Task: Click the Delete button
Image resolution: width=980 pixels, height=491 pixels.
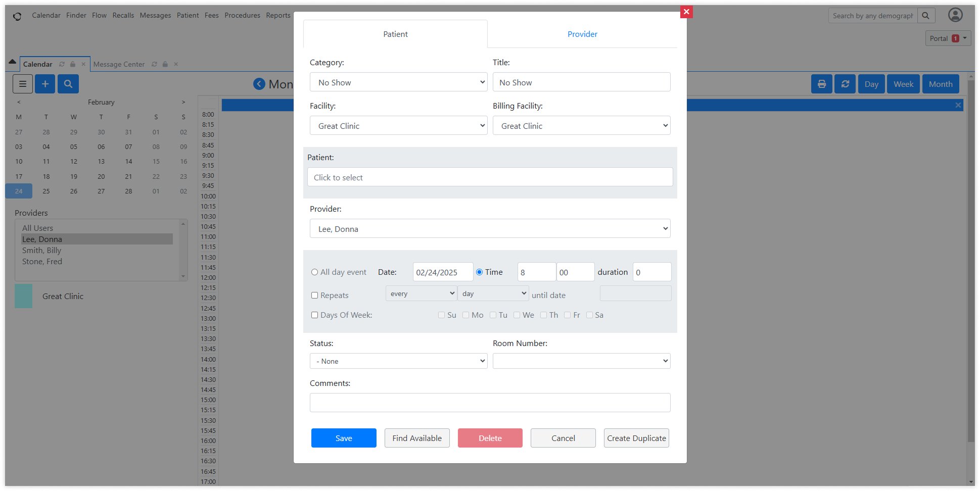Action: pyautogui.click(x=490, y=438)
